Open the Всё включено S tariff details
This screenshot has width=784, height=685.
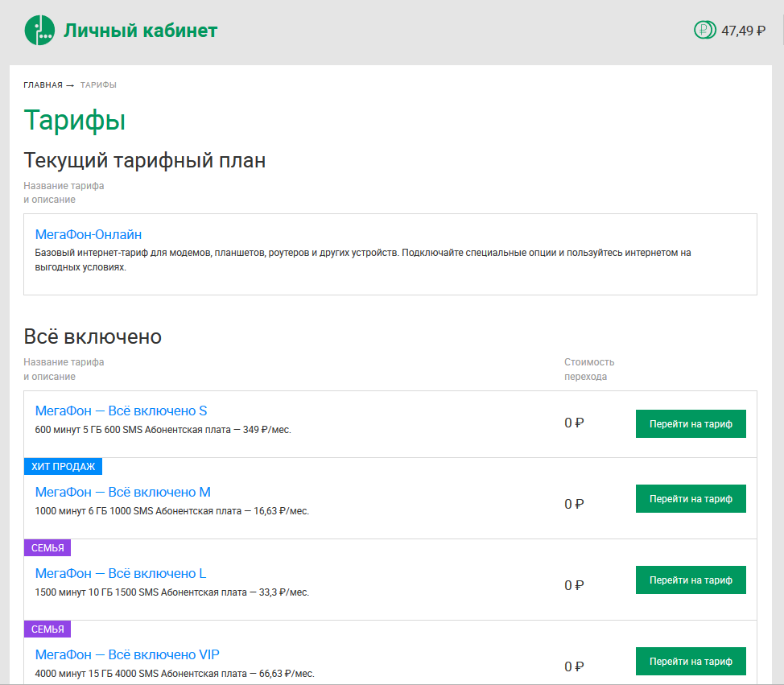(122, 411)
